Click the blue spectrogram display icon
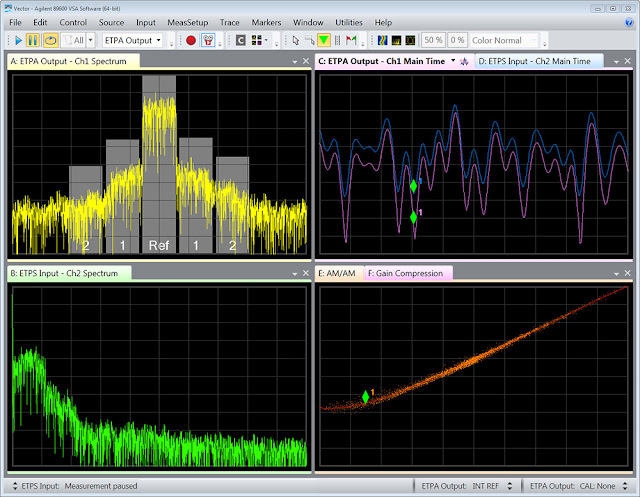 click(381, 41)
